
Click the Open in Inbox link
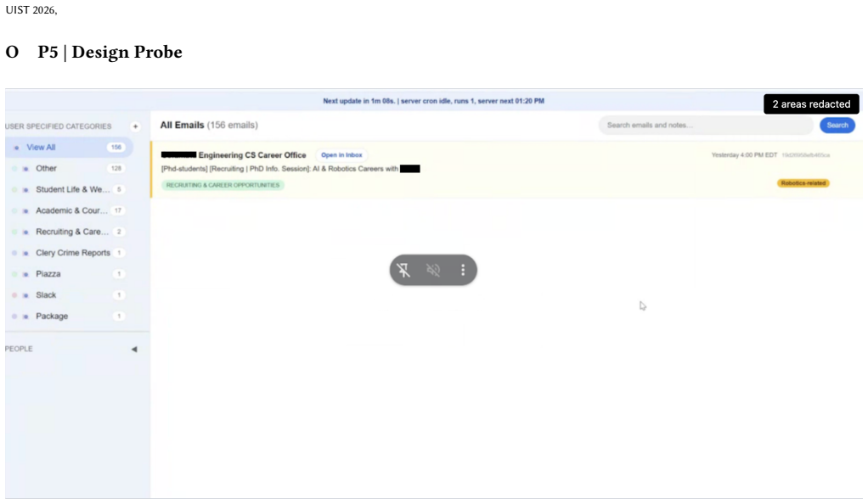pyautogui.click(x=341, y=155)
